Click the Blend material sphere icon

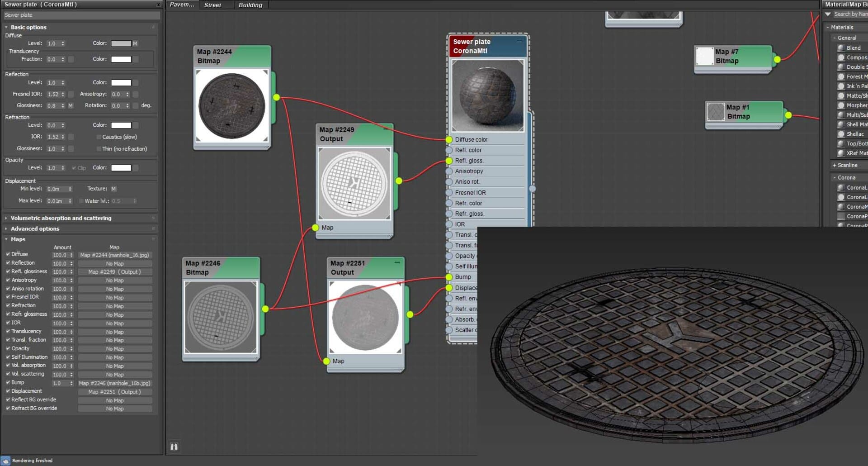[x=841, y=48]
